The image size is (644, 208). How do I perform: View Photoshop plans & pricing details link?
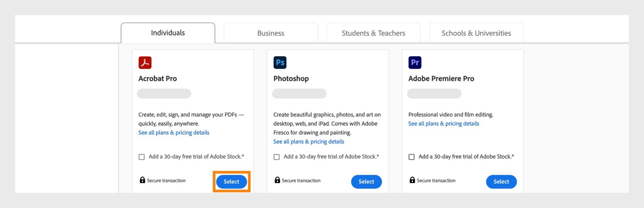pos(309,142)
